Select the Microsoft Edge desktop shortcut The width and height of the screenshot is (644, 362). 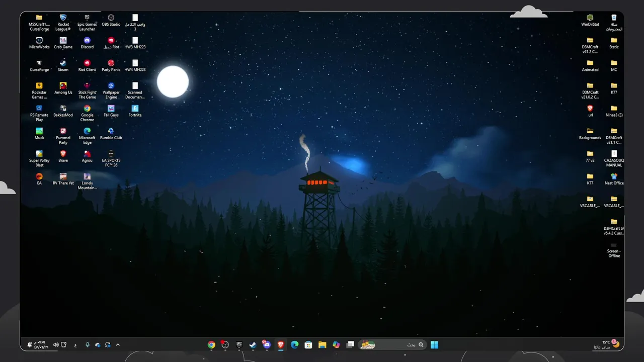coord(87,136)
